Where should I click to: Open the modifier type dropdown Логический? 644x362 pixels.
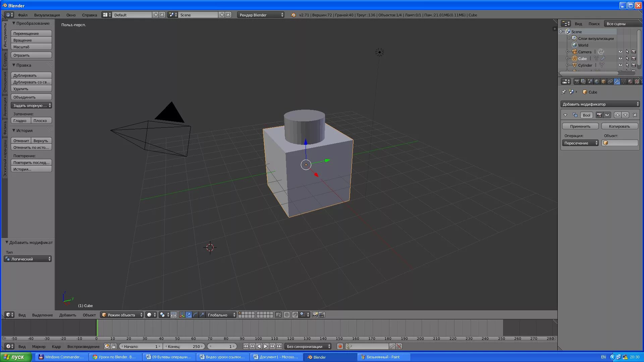click(28, 259)
